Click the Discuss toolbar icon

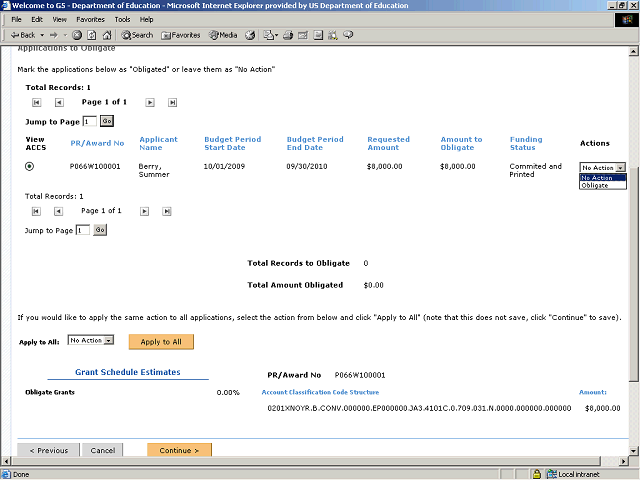318,35
